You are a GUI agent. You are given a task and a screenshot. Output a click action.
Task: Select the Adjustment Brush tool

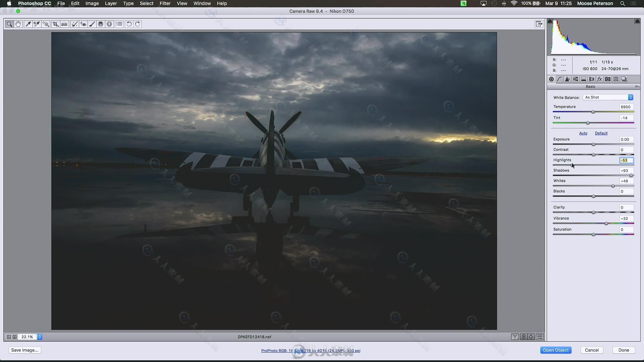92,24
